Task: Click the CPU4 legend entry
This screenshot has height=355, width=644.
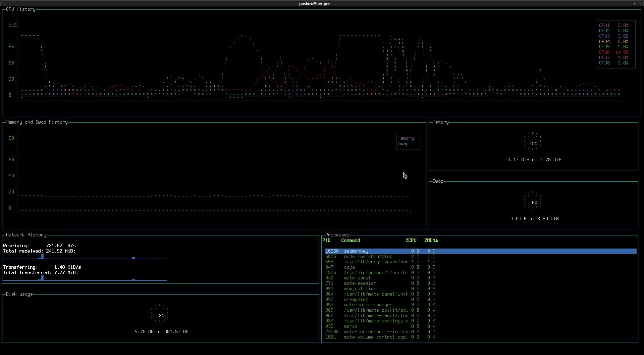Action: (x=613, y=42)
